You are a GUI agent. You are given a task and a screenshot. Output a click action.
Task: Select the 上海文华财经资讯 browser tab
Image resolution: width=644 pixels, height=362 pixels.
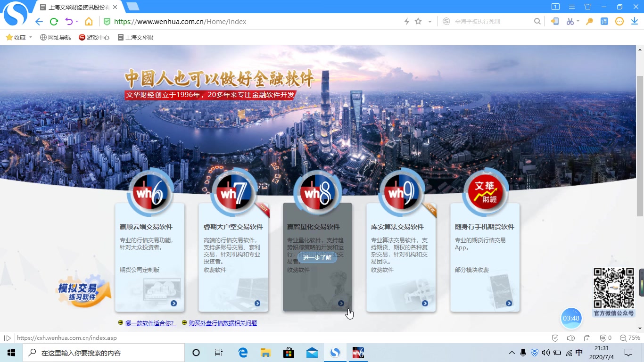[79, 7]
